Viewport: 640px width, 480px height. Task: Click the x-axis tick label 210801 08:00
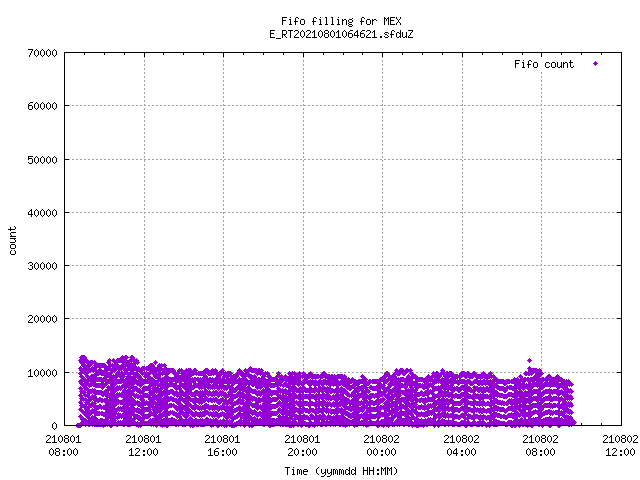tap(63, 446)
